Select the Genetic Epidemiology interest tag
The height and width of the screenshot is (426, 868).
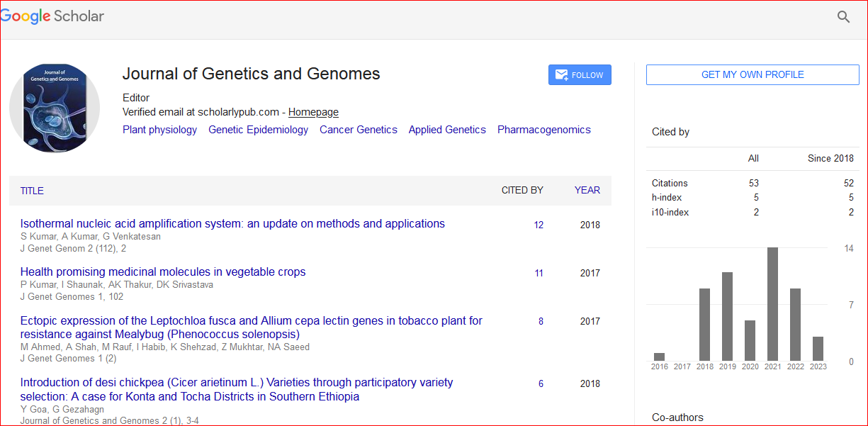[x=259, y=130]
